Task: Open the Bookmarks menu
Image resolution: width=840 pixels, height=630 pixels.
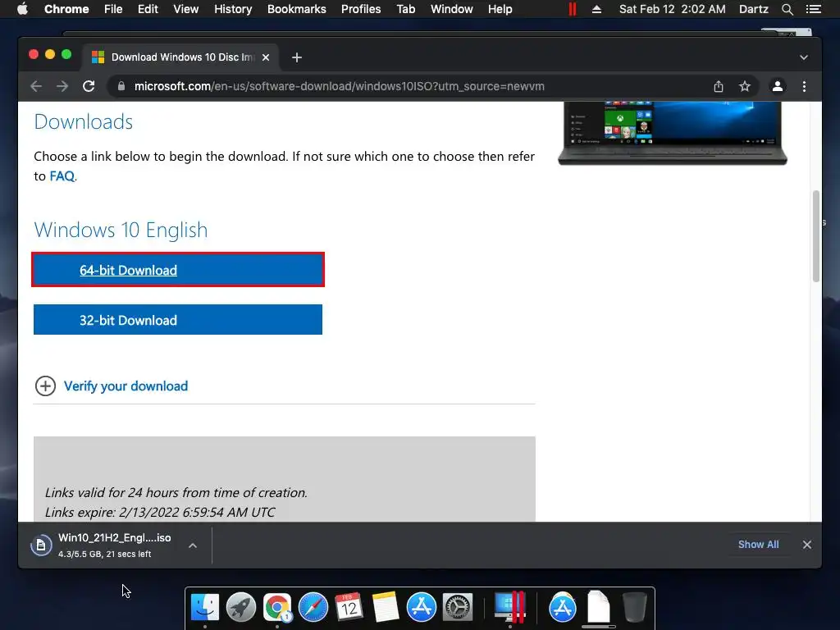Action: point(297,9)
